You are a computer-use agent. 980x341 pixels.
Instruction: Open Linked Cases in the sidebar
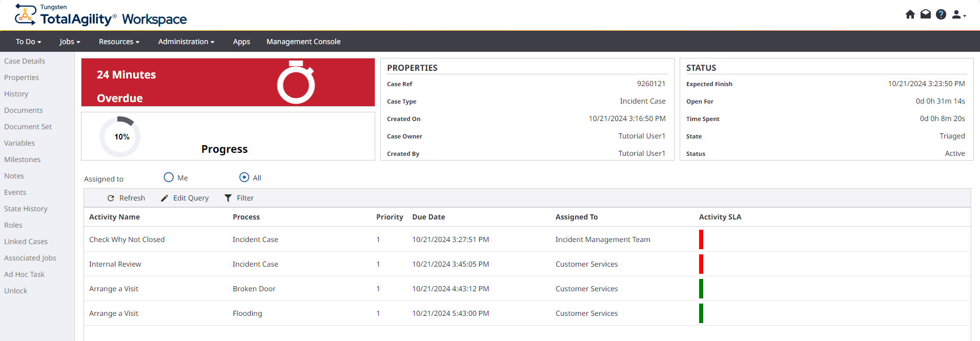pyautogui.click(x=26, y=242)
